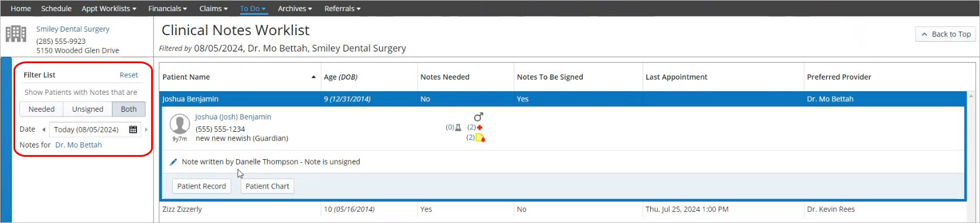The height and width of the screenshot is (223, 980).
Task: Open the Appt Worklists dropdown menu
Action: (109, 9)
